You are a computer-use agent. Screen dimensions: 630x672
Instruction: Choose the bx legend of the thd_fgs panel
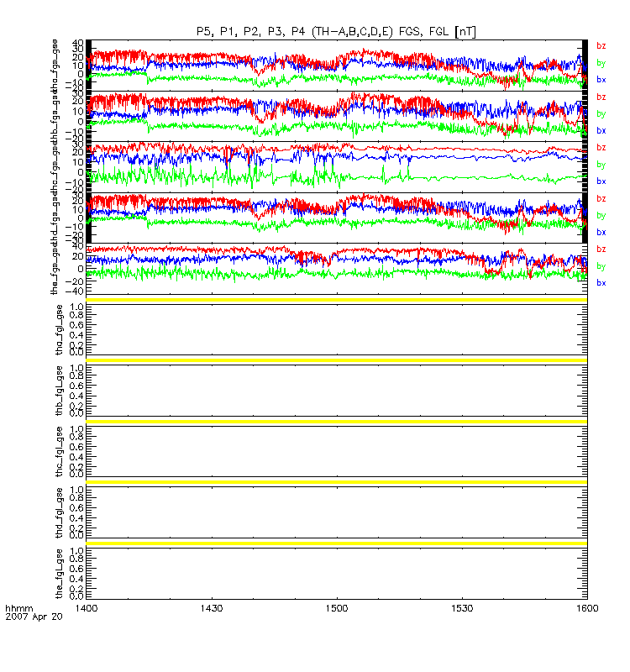pyautogui.click(x=601, y=232)
